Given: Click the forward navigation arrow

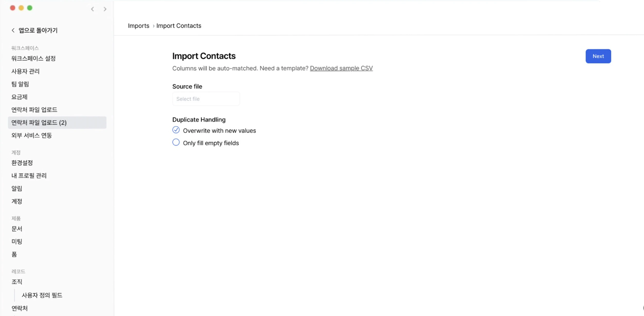Looking at the screenshot, I should click(105, 9).
